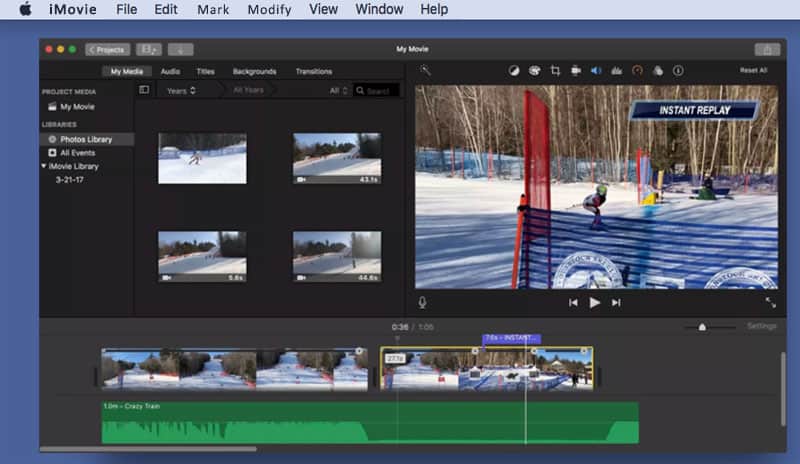Click the speed handle icon atop the first clip
800x464 pixels.
click(x=359, y=351)
